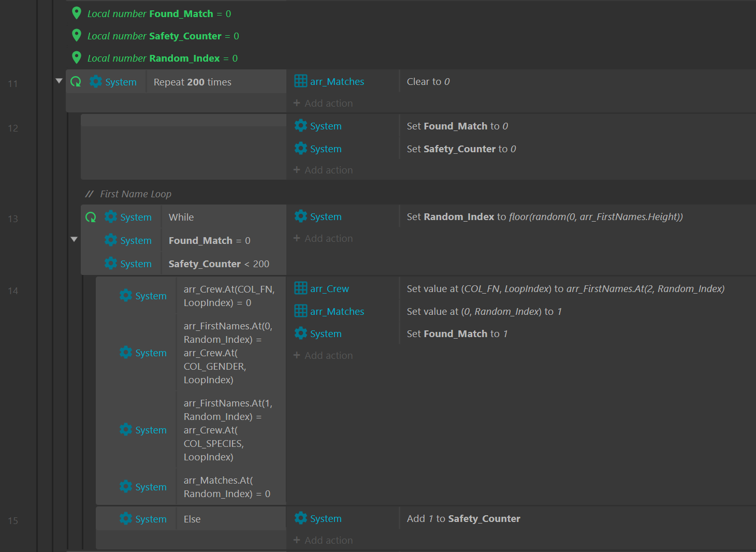The width and height of the screenshot is (756, 552).
Task: Click the pin icon beside Local number Found_Match
Action: pyautogui.click(x=77, y=13)
